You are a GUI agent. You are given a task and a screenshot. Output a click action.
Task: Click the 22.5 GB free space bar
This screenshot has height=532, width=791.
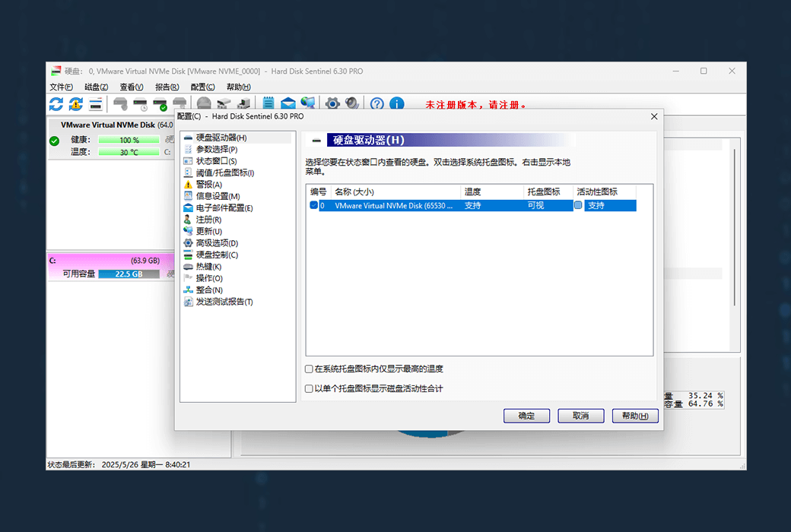pos(129,274)
